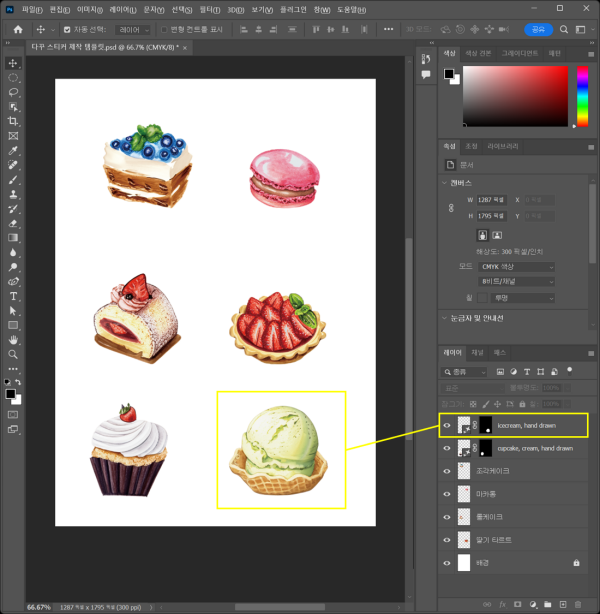Select the Object Selection tool
This screenshot has width=600, height=614.
[x=13, y=107]
